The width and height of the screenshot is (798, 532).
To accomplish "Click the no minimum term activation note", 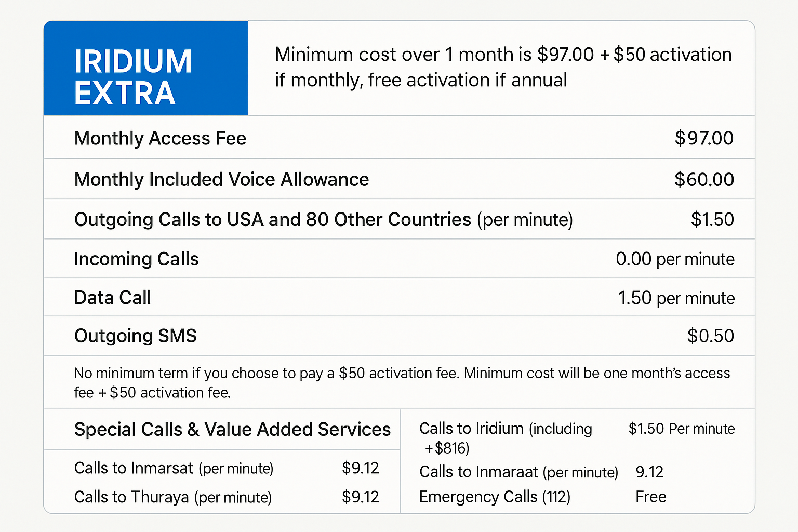I will click(x=401, y=382).
